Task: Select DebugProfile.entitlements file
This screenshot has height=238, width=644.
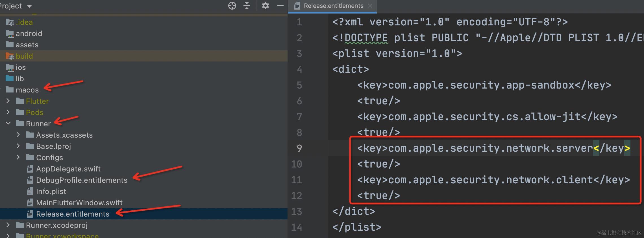Action: pos(82,180)
